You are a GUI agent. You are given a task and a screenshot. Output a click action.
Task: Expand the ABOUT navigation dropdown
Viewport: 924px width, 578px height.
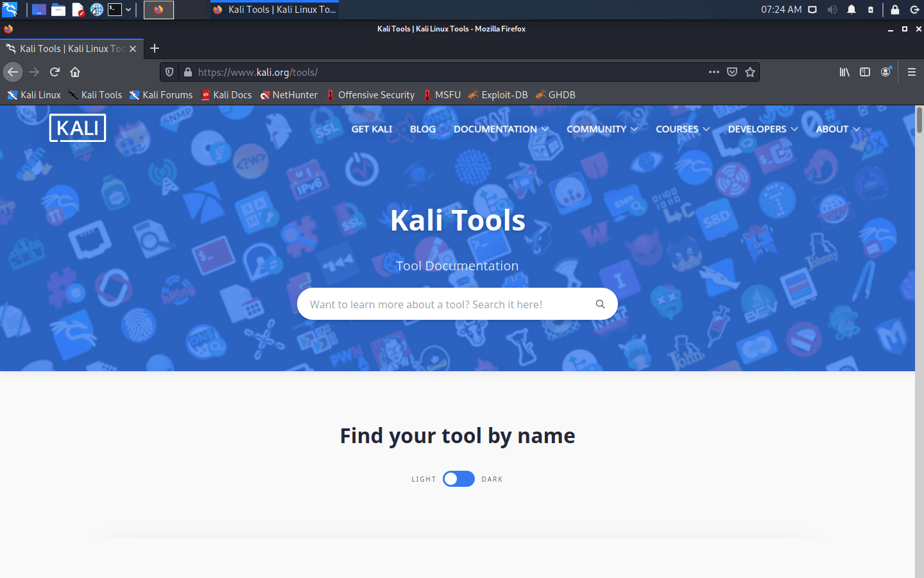838,129
